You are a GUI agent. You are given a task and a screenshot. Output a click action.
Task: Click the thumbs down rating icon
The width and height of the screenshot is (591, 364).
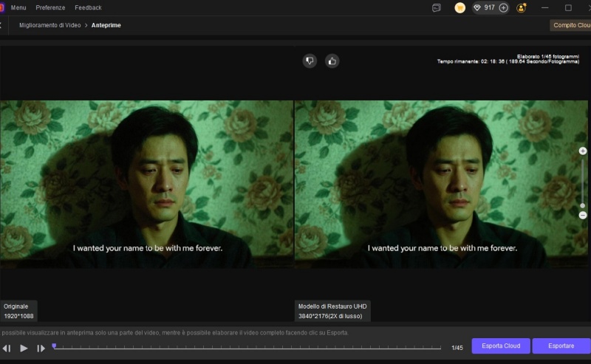310,61
